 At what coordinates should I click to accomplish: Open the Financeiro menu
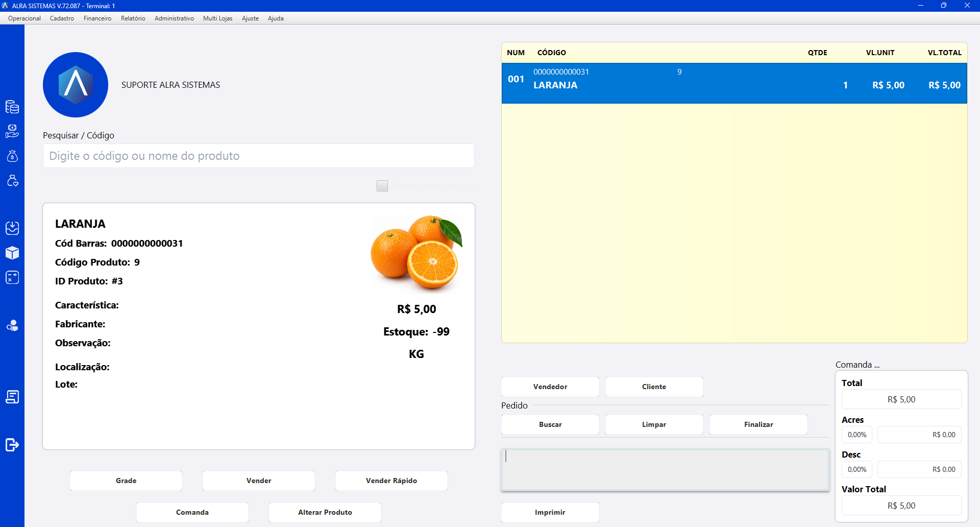click(x=97, y=18)
